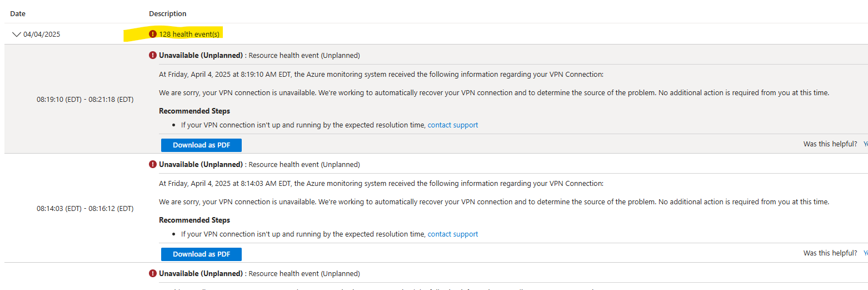The width and height of the screenshot is (868, 290).
Task: Click the error icon on the 08:14:03 event
Action: pyautogui.click(x=153, y=165)
